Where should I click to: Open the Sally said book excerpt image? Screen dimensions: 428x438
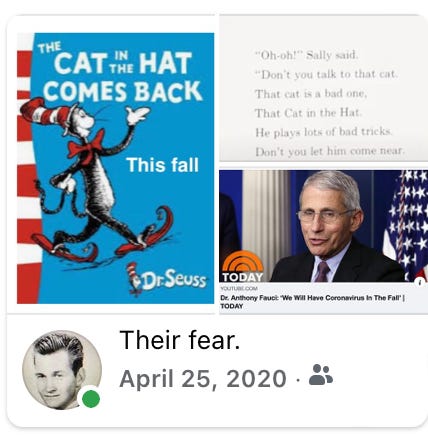point(323,89)
